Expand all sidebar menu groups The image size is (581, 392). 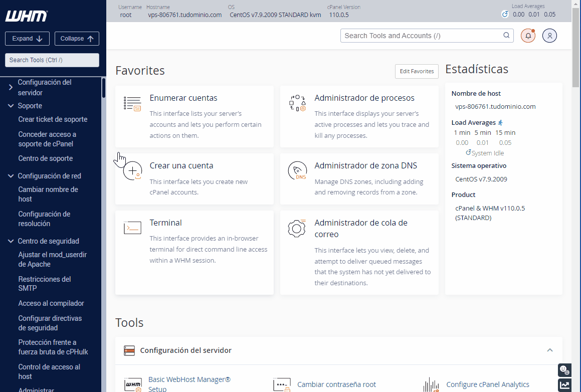[27, 39]
